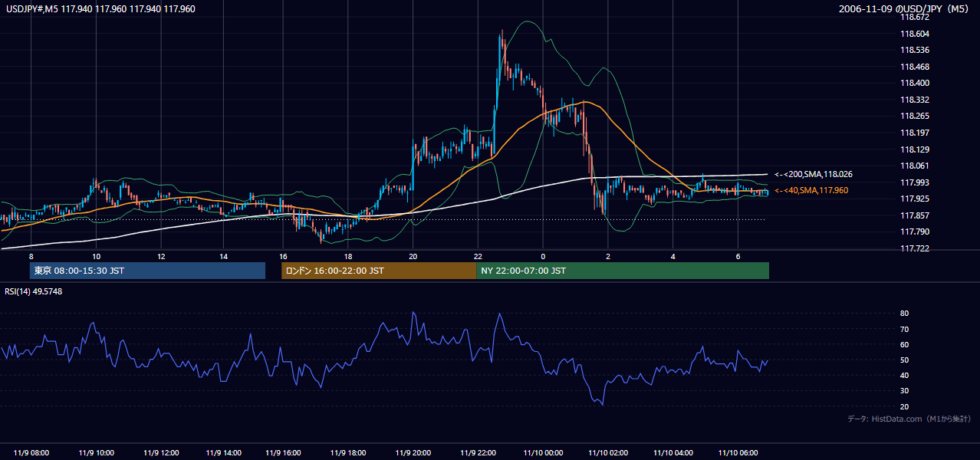The height and width of the screenshot is (460, 980).
Task: Click hour tick 10 under the price chart
Action: (x=97, y=256)
